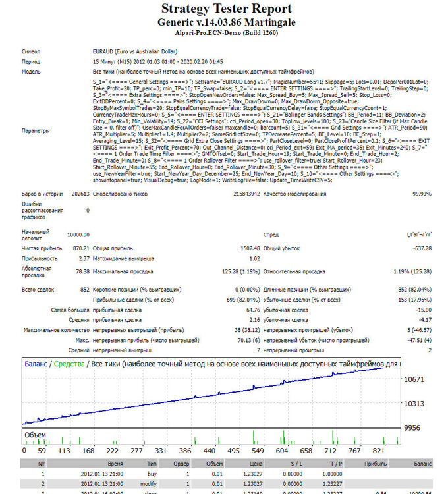Viewport: 448px width, 494px height.
Task: Select total trades '852' next to Всего сделок
Action: (x=85, y=290)
